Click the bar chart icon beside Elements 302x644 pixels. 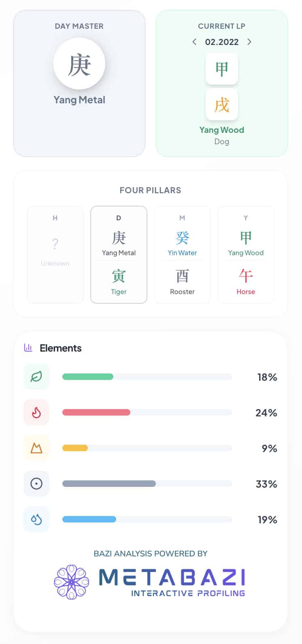point(28,348)
